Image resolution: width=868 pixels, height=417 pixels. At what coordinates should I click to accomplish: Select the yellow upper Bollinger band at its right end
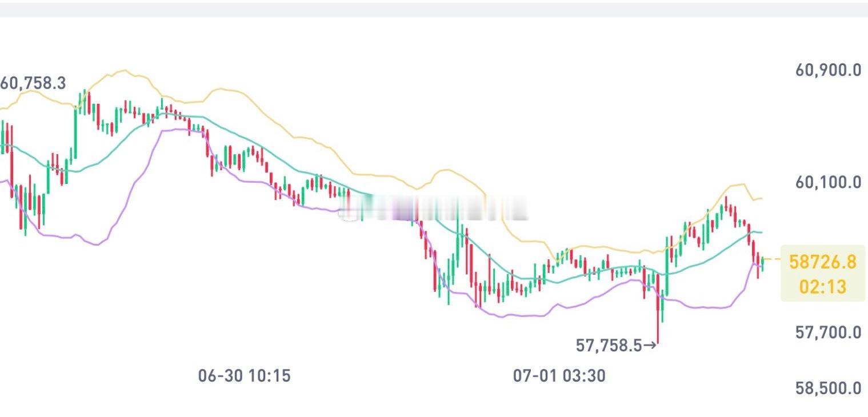pos(757,199)
